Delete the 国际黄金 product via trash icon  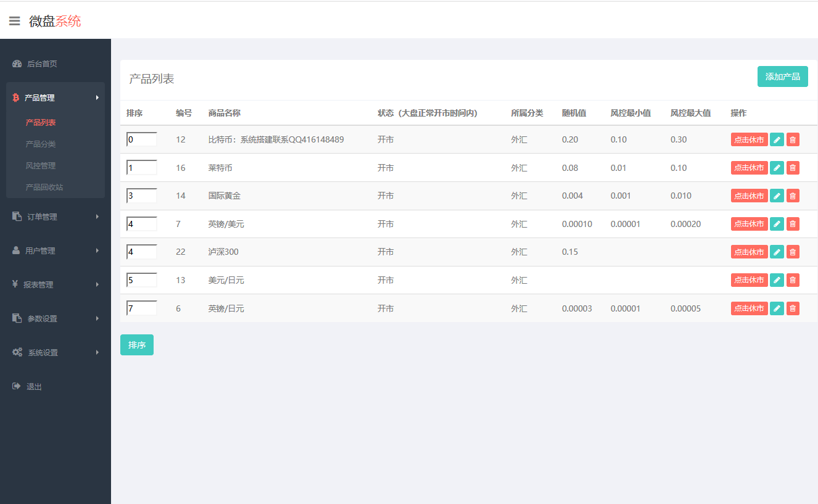click(793, 196)
